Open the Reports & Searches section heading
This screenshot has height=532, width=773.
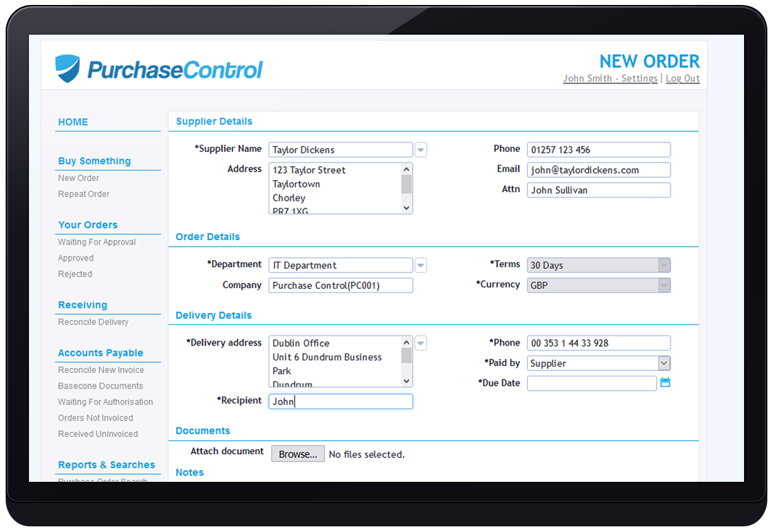107,465
